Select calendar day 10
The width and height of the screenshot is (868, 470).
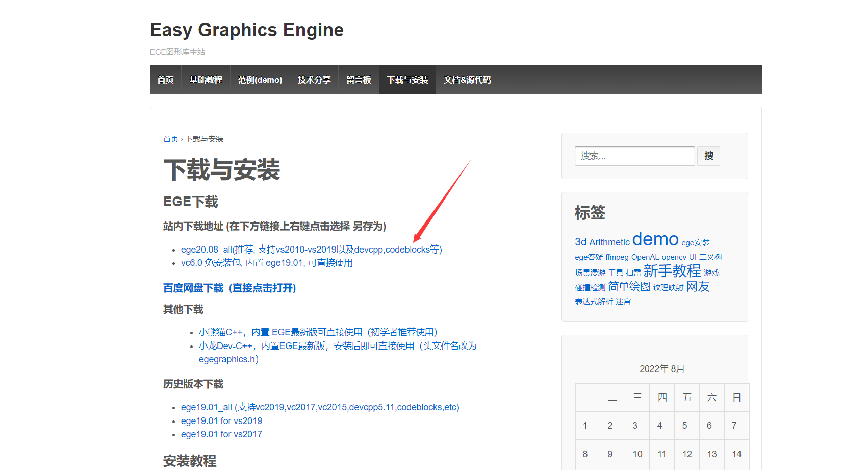tap(637, 454)
